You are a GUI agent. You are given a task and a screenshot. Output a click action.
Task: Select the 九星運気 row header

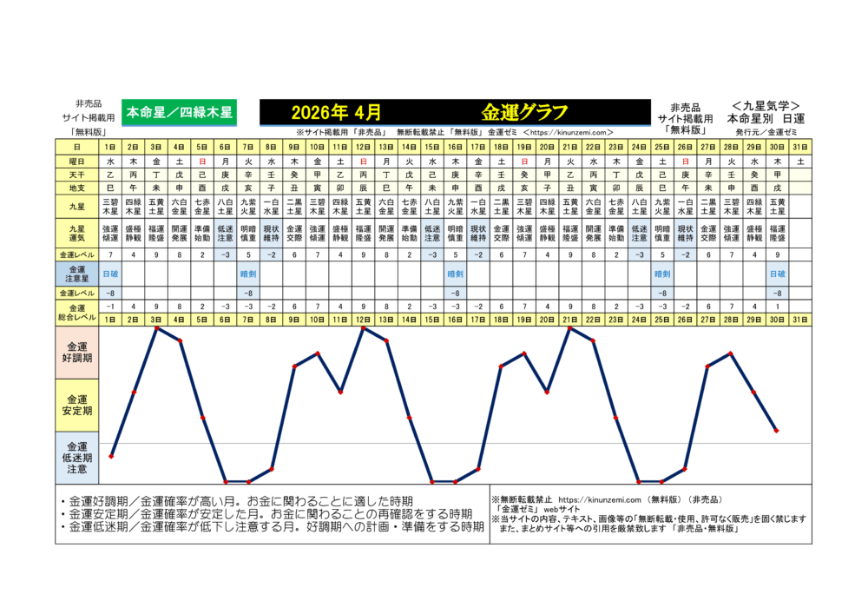tap(77, 235)
